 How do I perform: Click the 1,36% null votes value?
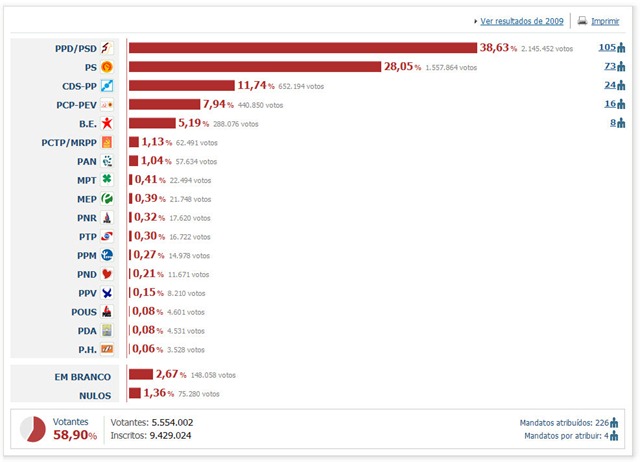(159, 393)
